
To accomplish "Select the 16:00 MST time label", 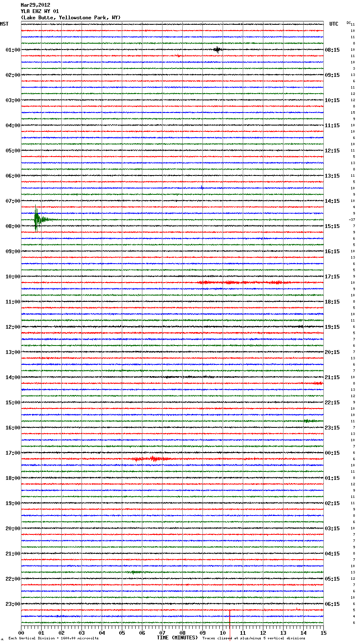I will 13,428.
